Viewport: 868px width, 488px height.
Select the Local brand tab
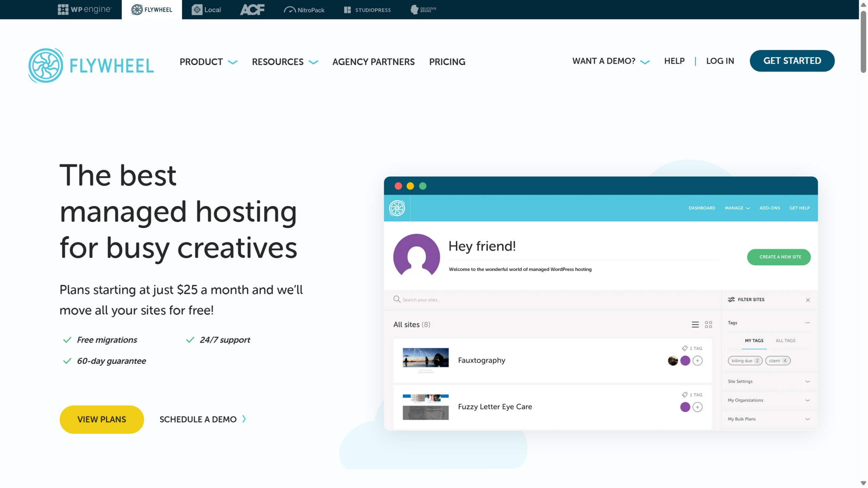tap(206, 9)
